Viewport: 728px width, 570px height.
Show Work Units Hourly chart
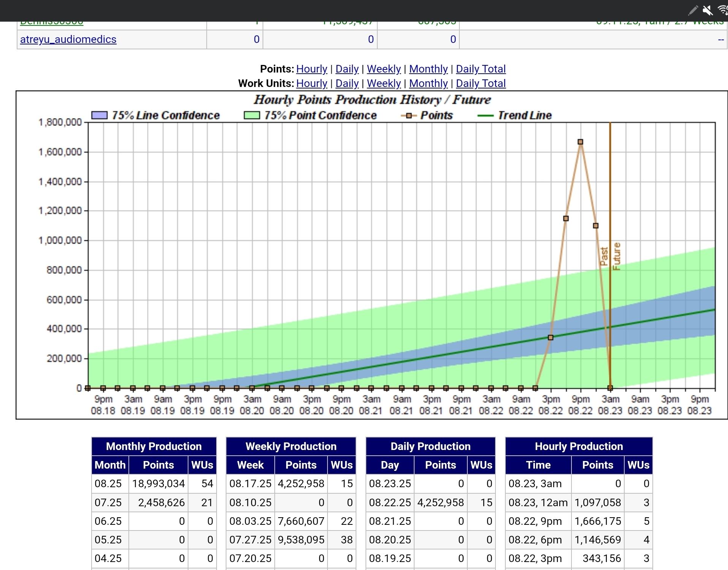point(312,83)
